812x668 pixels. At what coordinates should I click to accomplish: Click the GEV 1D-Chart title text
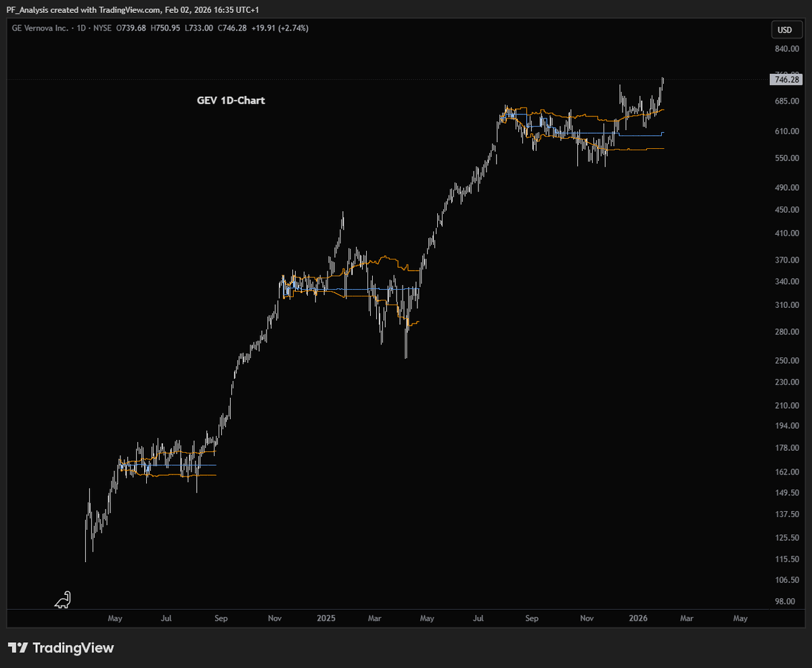230,100
